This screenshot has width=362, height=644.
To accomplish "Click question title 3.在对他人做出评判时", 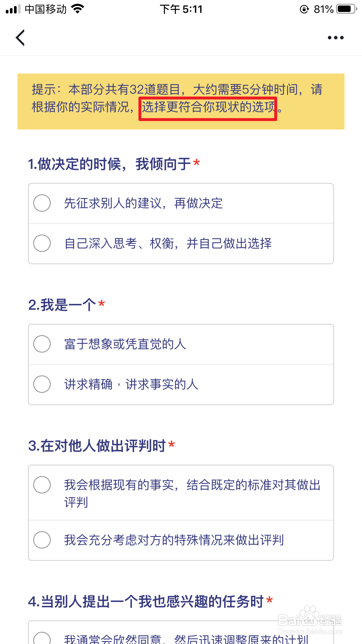I will 97,446.
